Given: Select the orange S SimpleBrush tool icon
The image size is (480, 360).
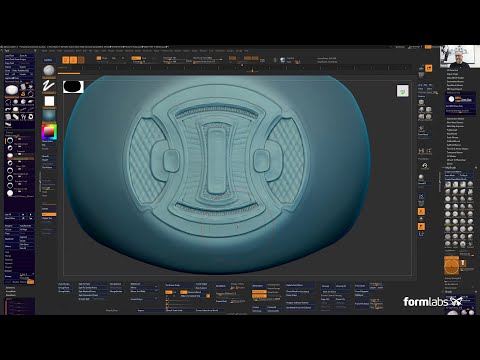Looking at the screenshot, I should 23,94.
